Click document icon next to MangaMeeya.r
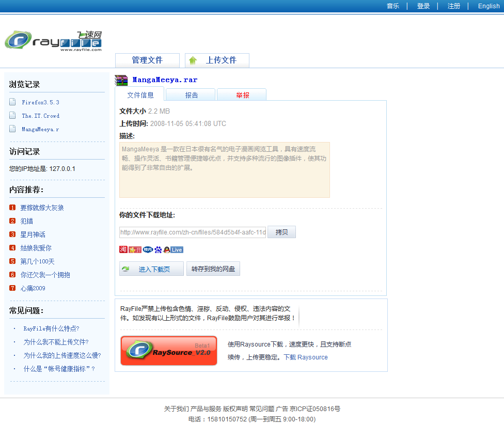The height and width of the screenshot is (424, 504). click(12, 129)
